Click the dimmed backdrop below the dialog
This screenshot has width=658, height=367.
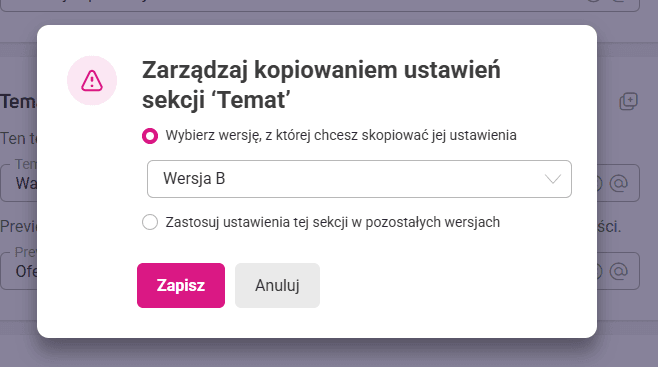[x=329, y=352]
